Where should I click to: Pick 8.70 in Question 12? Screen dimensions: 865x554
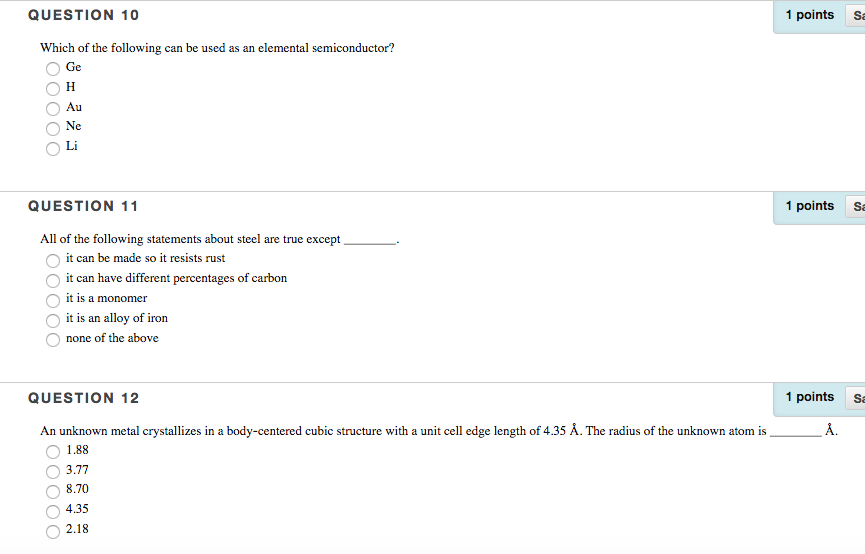tap(53, 491)
